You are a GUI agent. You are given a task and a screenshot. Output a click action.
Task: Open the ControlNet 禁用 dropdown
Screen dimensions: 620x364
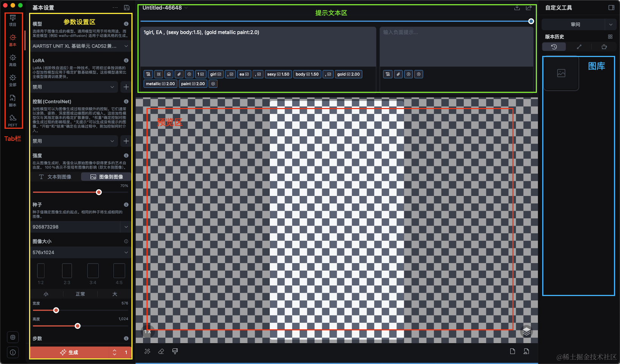pyautogui.click(x=74, y=141)
